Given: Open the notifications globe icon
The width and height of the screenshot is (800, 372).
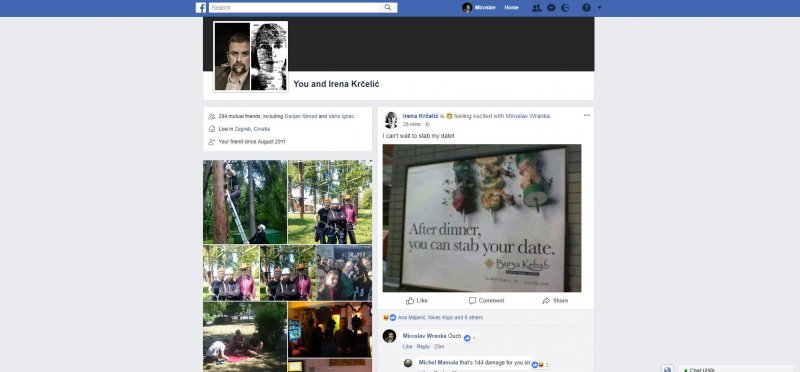Looking at the screenshot, I should pyautogui.click(x=565, y=8).
